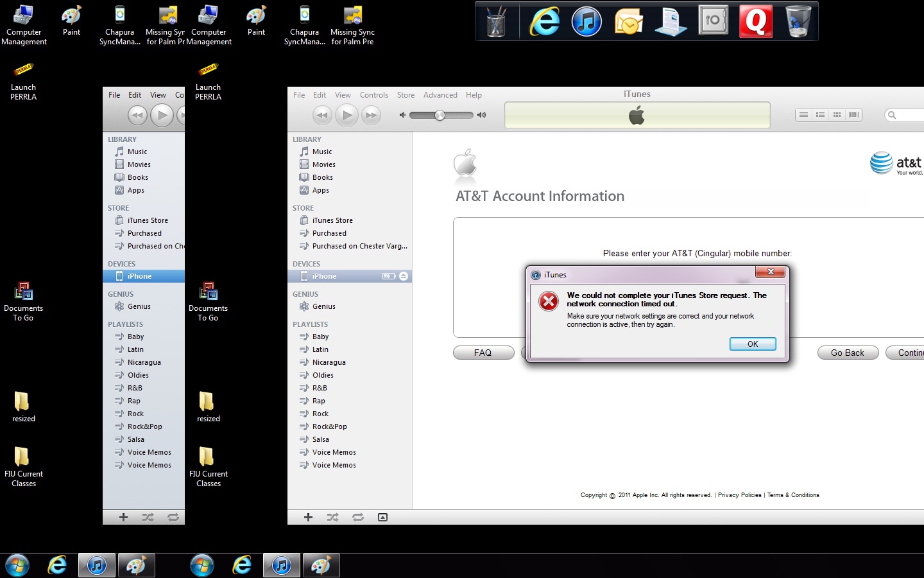The image size is (924, 578).
Task: Toggle shuffle in left iTunes window
Action: click(x=148, y=517)
